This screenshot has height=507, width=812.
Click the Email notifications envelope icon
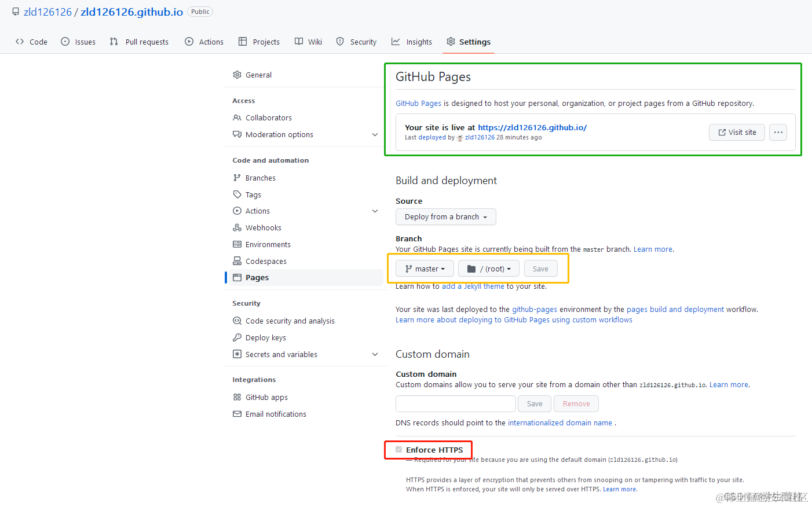237,414
